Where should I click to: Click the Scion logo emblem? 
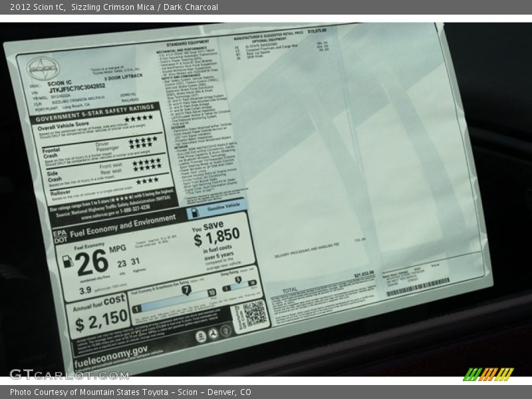click(x=41, y=68)
